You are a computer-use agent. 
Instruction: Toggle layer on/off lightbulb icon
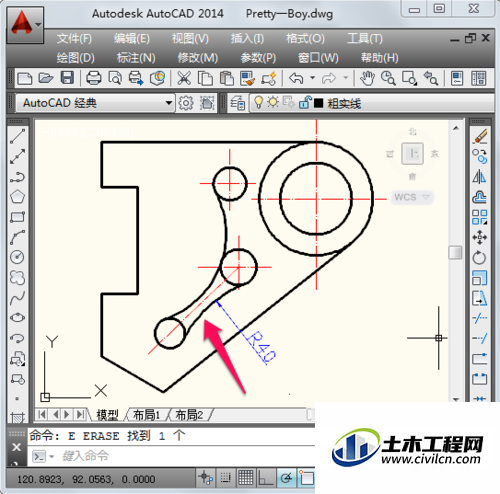click(258, 102)
